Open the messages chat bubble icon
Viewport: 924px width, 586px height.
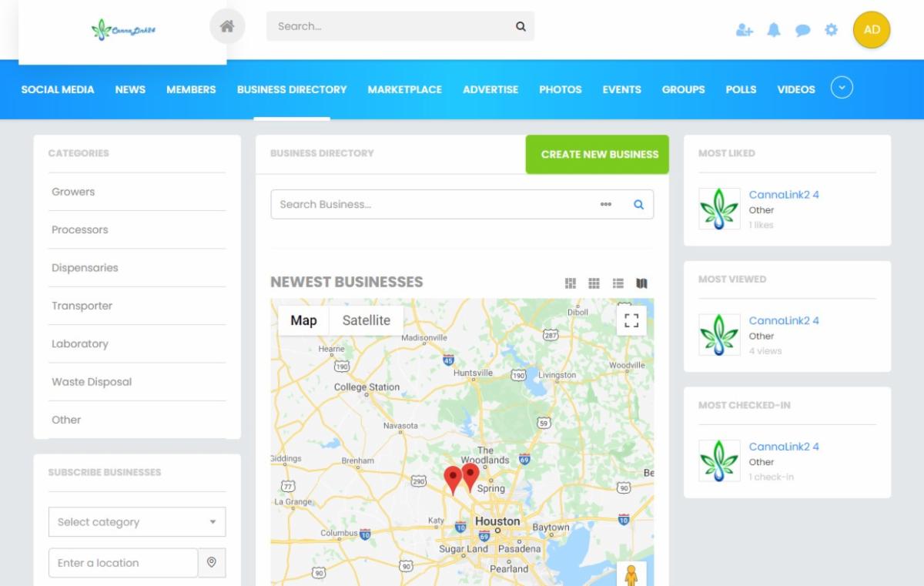[802, 30]
